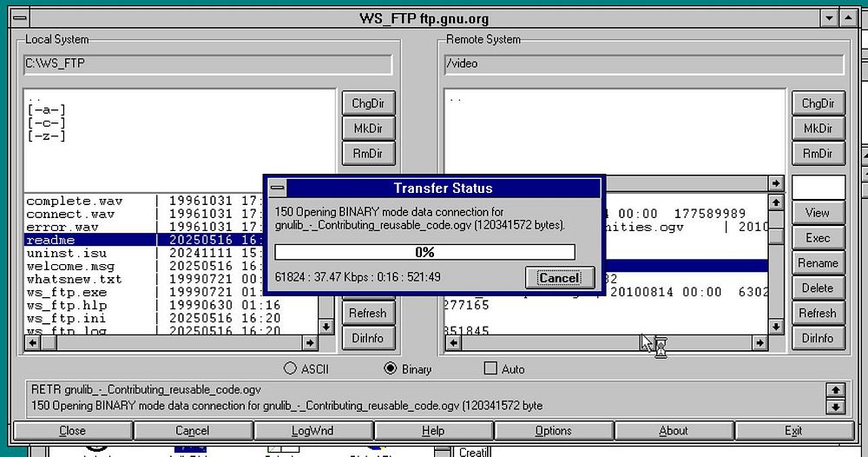This screenshot has height=457, width=868.
Task: Click the 0% transfer progress bar
Action: [424, 252]
